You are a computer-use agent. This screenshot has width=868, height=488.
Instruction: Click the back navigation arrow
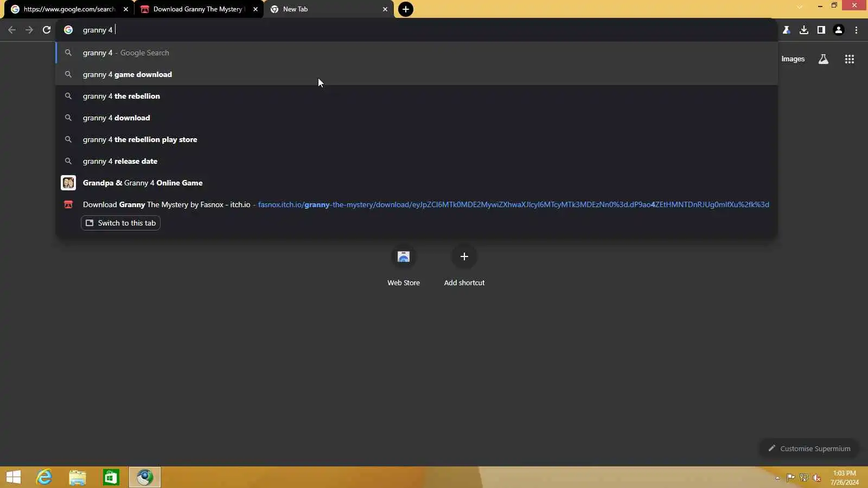point(12,30)
